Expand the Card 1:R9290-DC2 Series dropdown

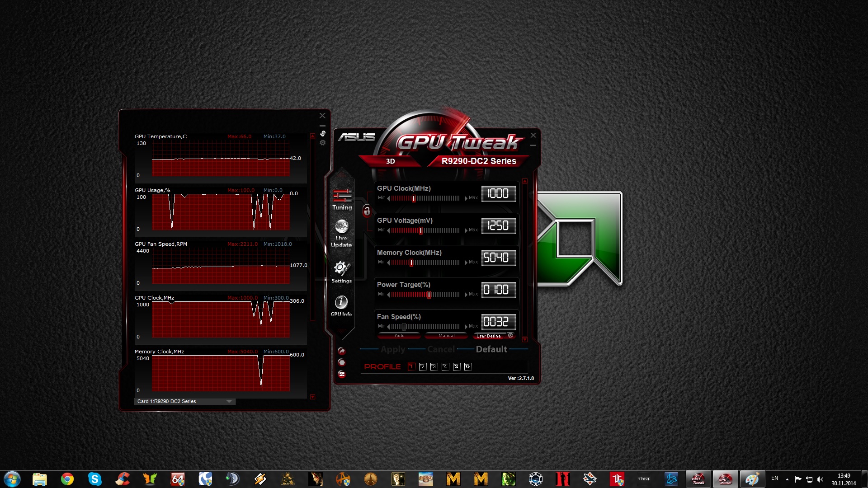229,401
